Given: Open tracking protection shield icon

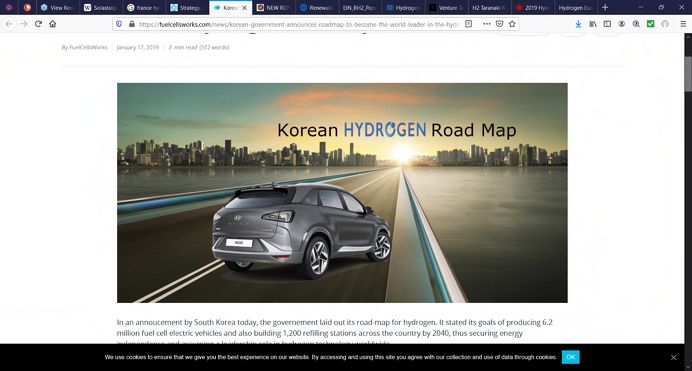Looking at the screenshot, I should pos(119,24).
